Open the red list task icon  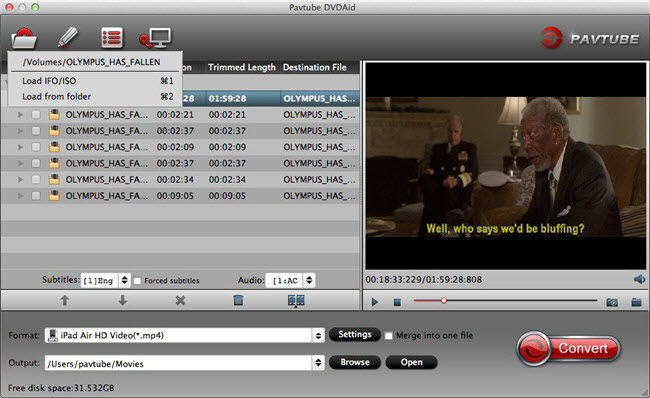[112, 38]
